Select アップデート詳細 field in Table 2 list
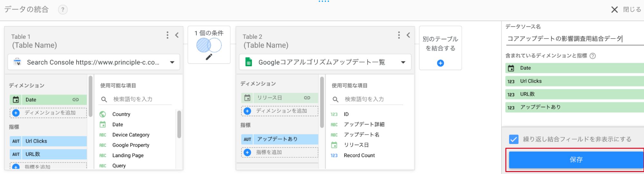The width and height of the screenshot is (644, 174). tap(364, 125)
